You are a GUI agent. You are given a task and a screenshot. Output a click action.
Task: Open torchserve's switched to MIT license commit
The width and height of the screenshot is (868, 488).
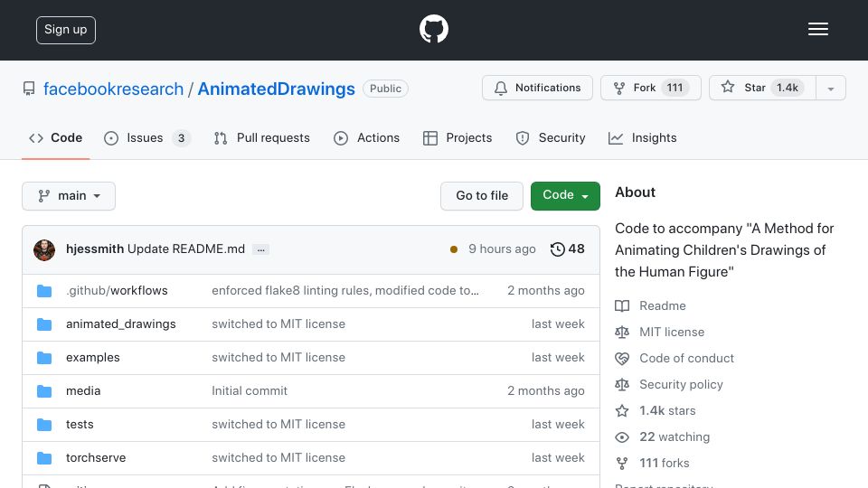coord(278,457)
